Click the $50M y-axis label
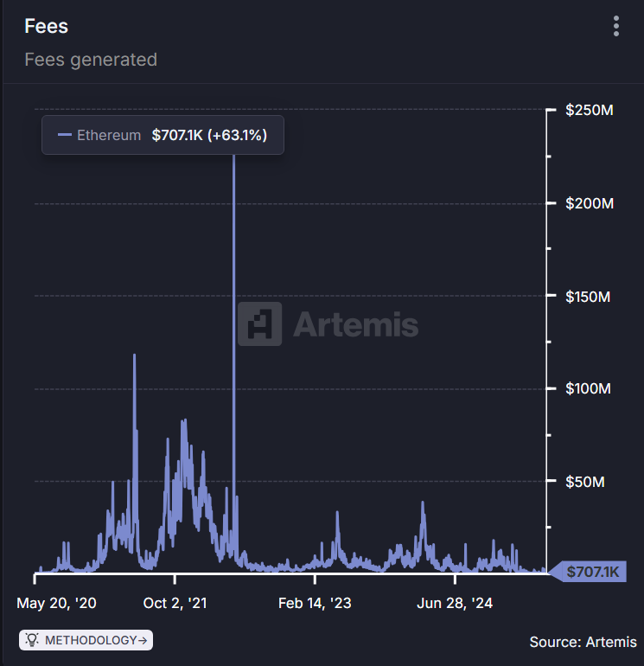 coord(585,482)
